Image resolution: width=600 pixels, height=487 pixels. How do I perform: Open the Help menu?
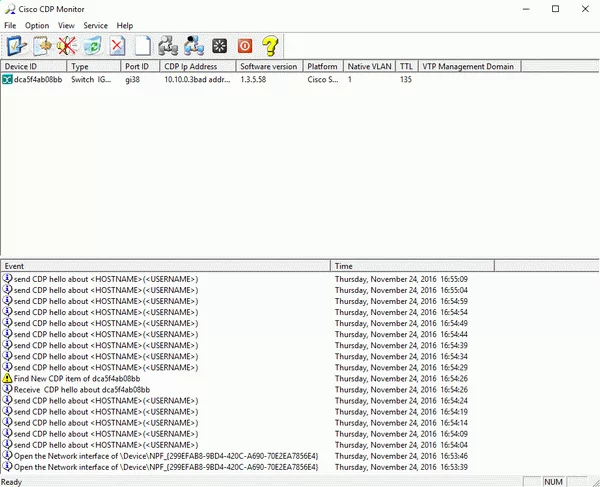pyautogui.click(x=125, y=26)
